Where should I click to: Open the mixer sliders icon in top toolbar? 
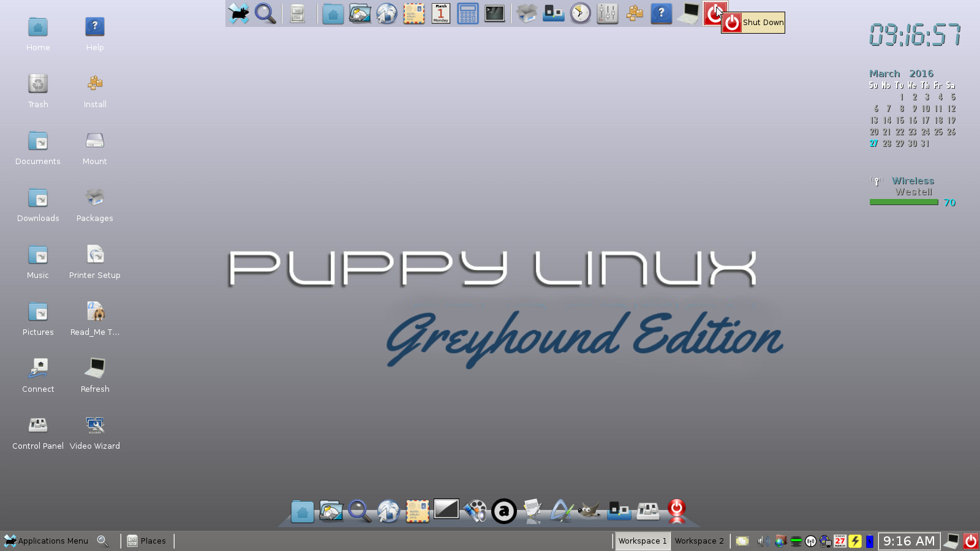608,13
